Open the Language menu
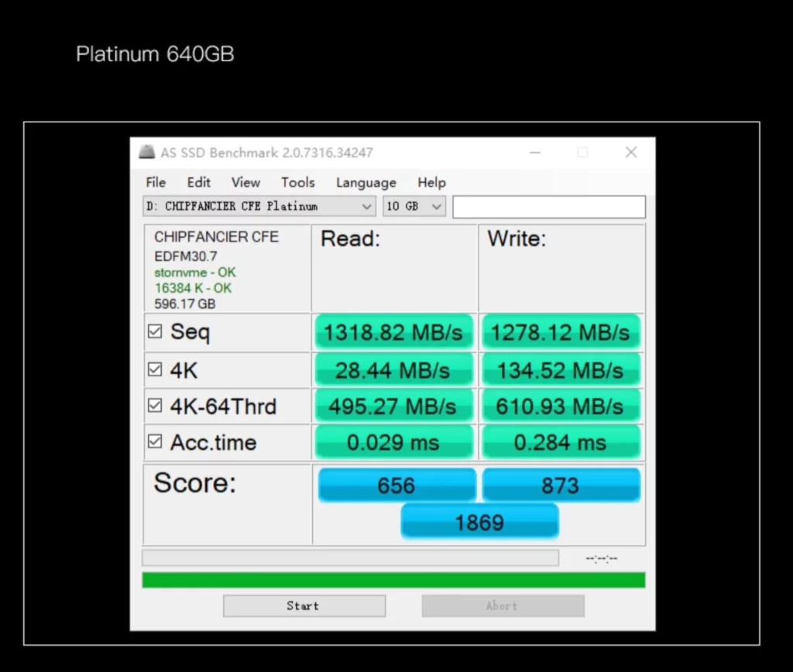 pos(366,183)
